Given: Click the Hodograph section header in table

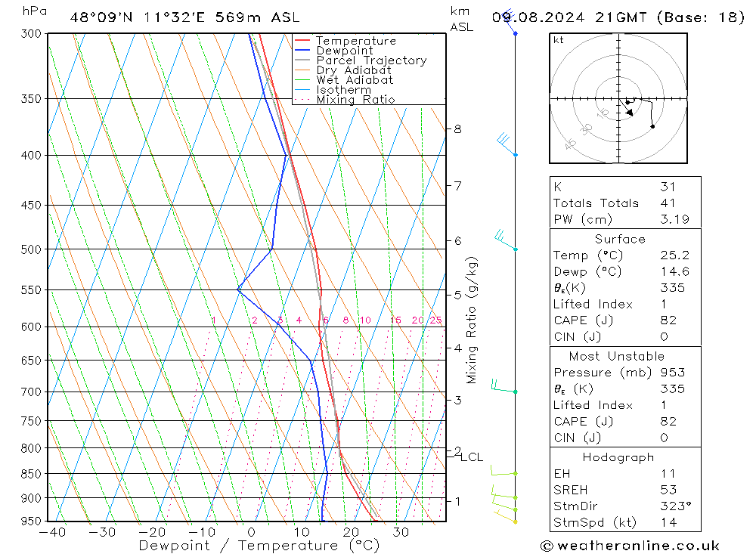Looking at the screenshot, I should [x=619, y=457].
